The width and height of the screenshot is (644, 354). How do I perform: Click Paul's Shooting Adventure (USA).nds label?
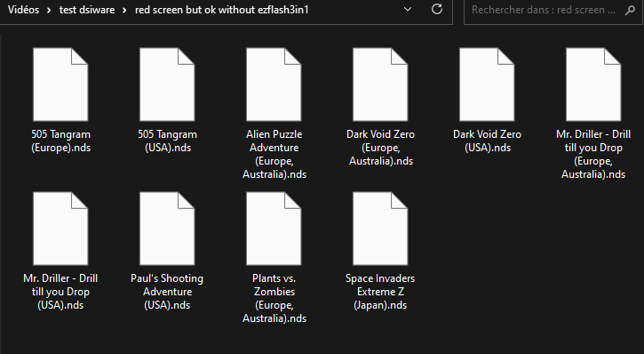[x=167, y=292]
